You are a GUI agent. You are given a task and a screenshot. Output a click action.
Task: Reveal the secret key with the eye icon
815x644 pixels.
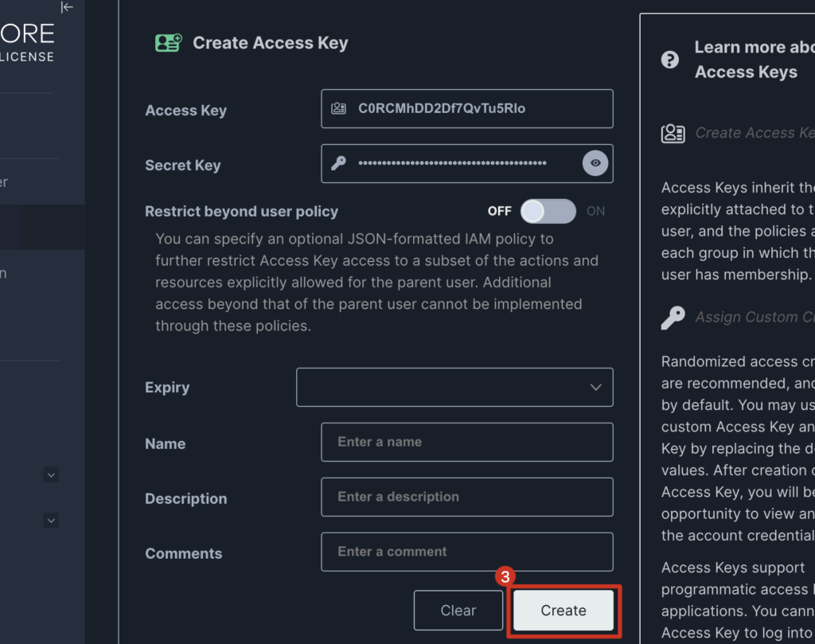(x=595, y=164)
